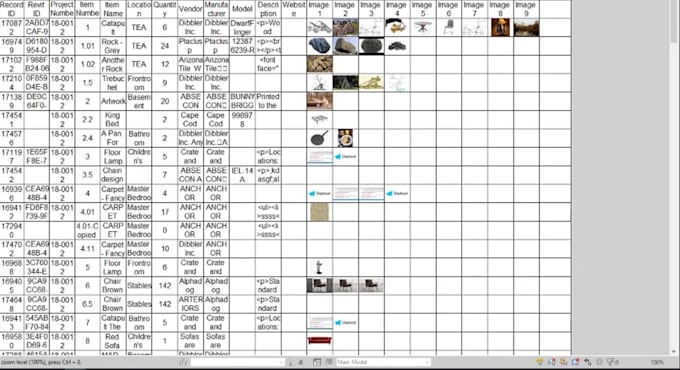680x370 pixels.
Task: Select the Floor Lamp item 5 thumbnail
Action: (319, 267)
